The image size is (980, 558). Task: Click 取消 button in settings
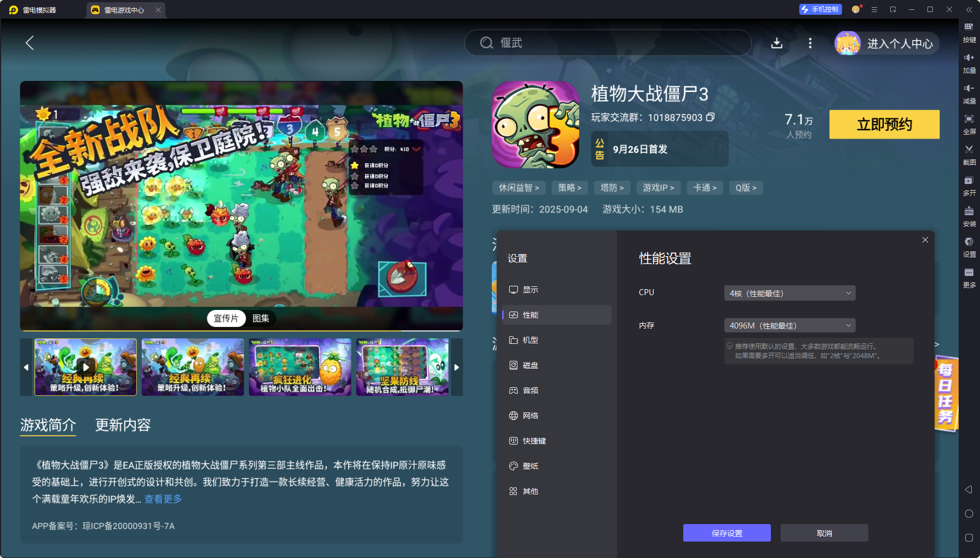(824, 533)
